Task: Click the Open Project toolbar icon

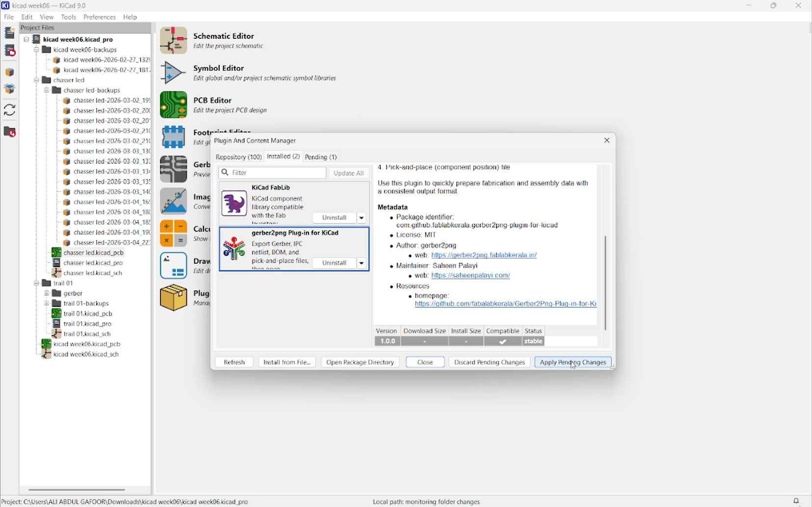Action: [x=9, y=51]
